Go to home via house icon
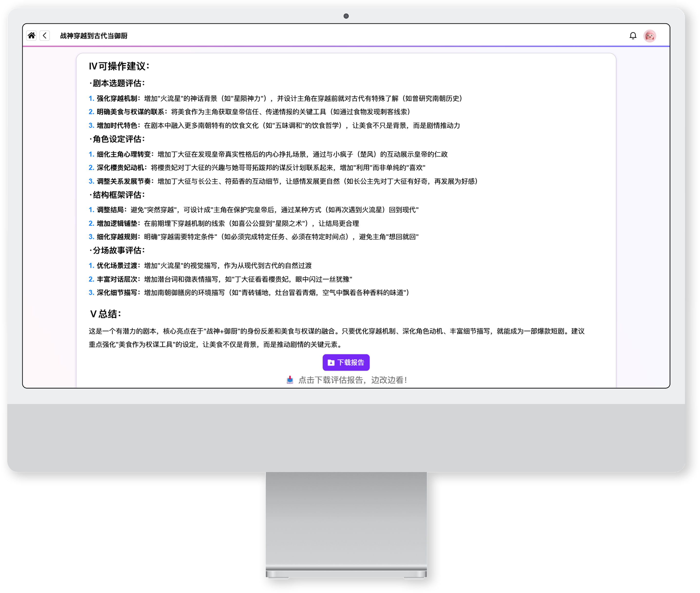700x593 pixels. pos(32,36)
